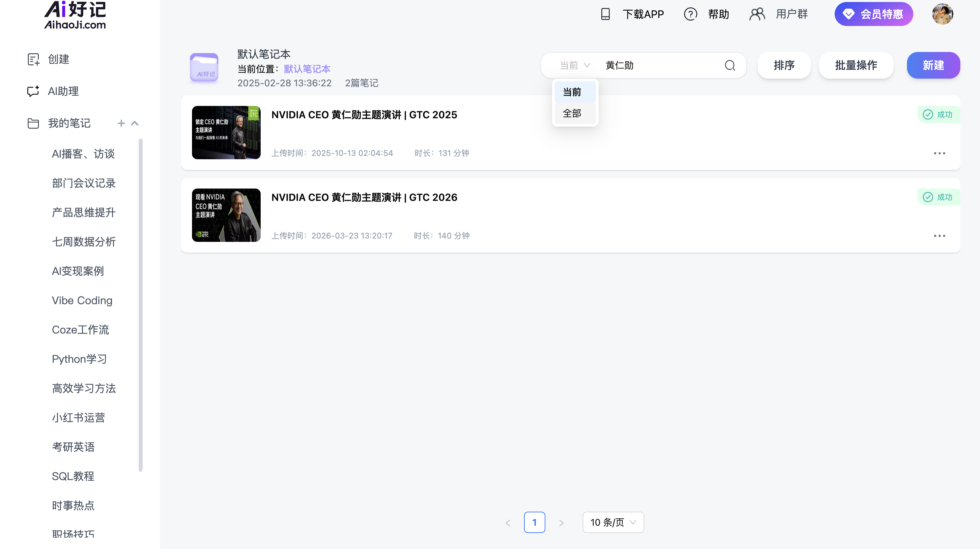Click the search magnifier icon
Viewport: 980px width, 549px height.
(730, 65)
